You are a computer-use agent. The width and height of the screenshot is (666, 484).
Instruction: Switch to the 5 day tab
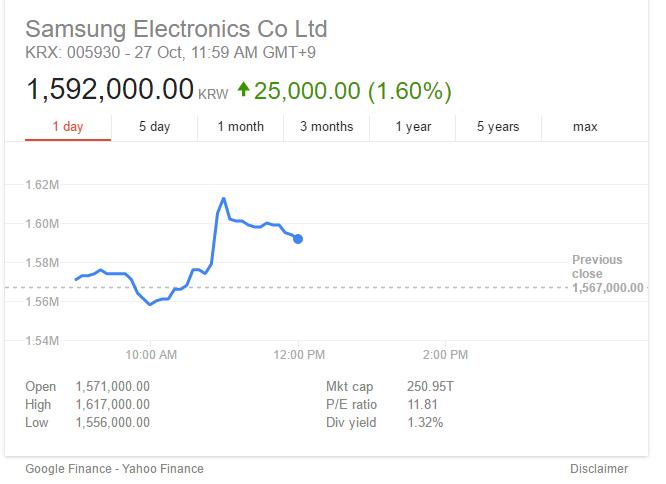154,127
